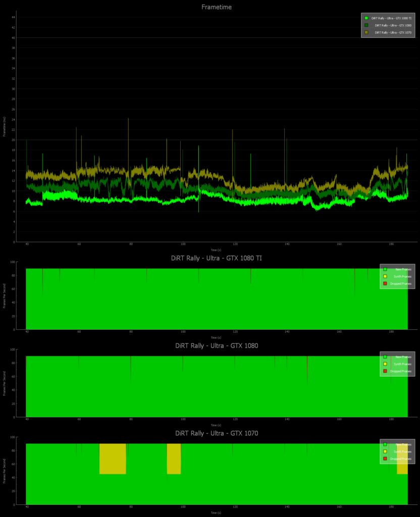The height and width of the screenshot is (517, 420).
Task: Click the green New Frames swatch in GTX 1080 chart
Action: [385, 357]
